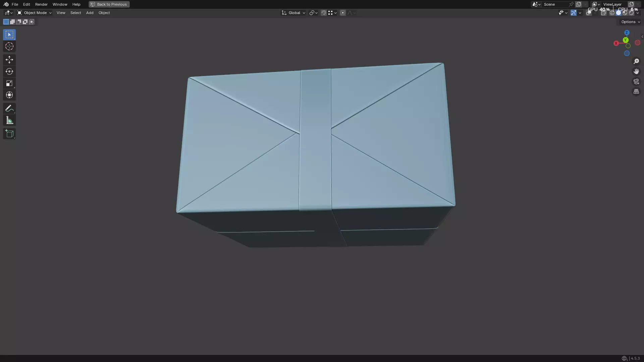Choose the Scale tool
644x362 pixels.
point(9,83)
